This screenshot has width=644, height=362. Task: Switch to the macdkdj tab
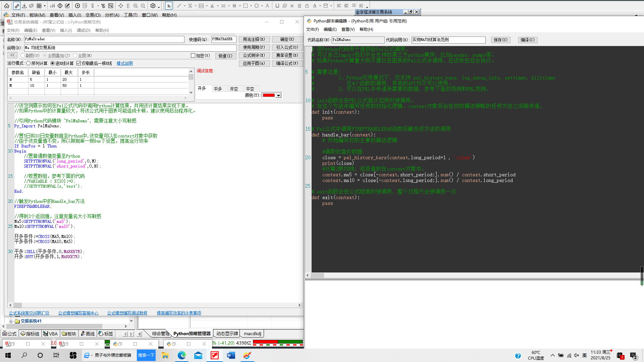point(252,334)
